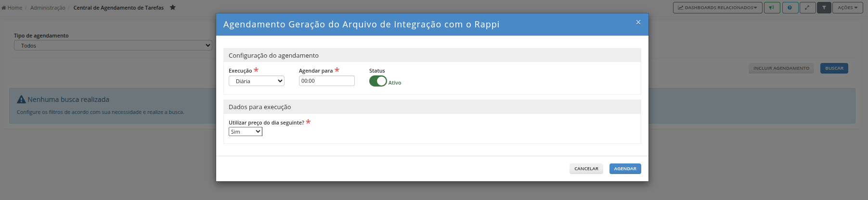Open the Tipo de agendamento dropdown
This screenshot has width=868, height=200.
[x=113, y=45]
